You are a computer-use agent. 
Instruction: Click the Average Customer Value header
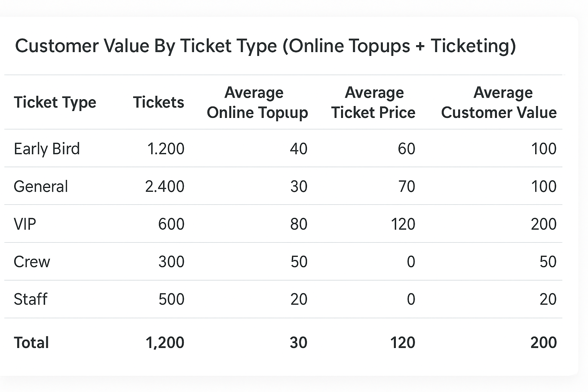point(499,103)
